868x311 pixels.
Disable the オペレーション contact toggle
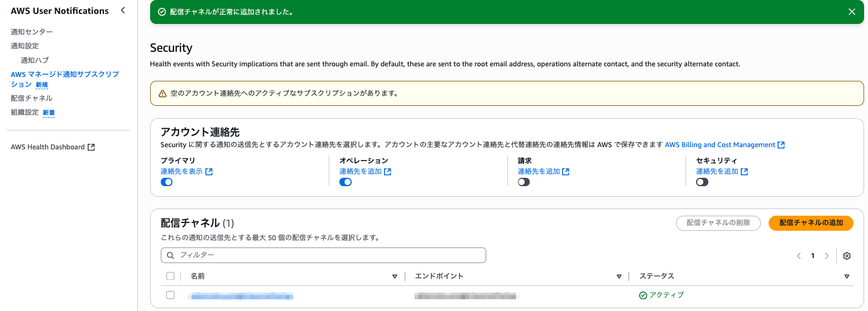click(x=346, y=182)
